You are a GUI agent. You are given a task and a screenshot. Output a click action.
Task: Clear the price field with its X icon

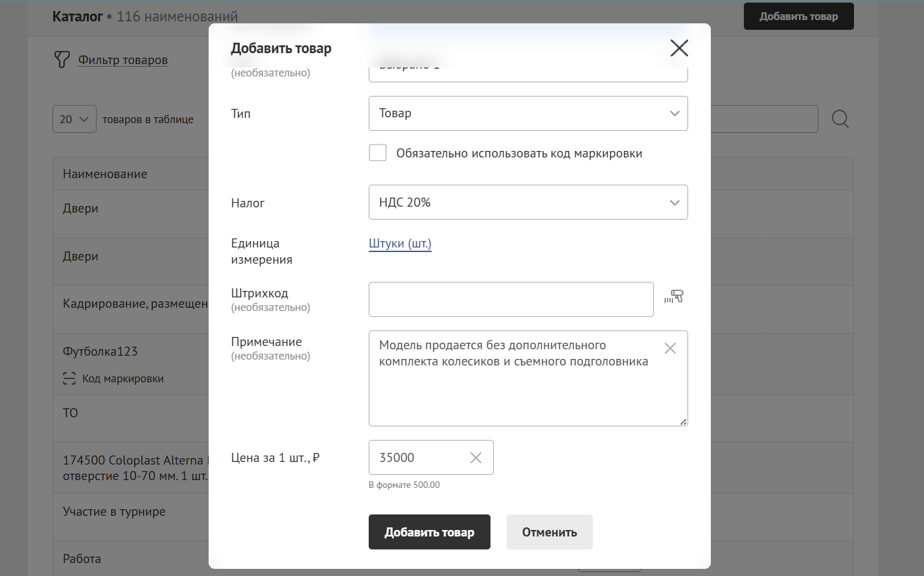click(476, 458)
